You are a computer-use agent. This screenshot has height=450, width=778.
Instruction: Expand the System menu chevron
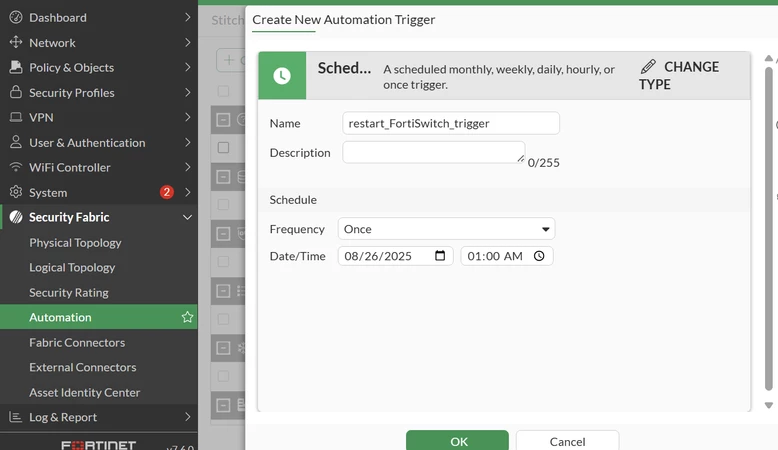pyautogui.click(x=188, y=192)
